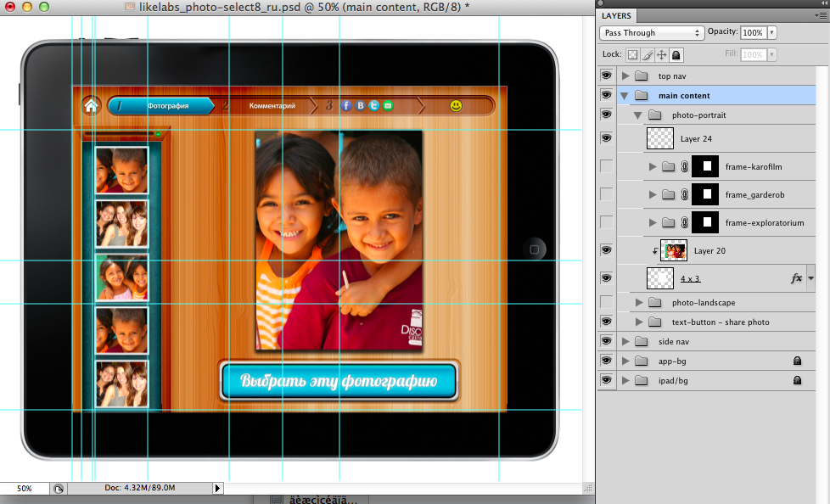Viewport: 830px width, 504px height.
Task: Open the document info status bar arrow menu
Action: (x=217, y=489)
